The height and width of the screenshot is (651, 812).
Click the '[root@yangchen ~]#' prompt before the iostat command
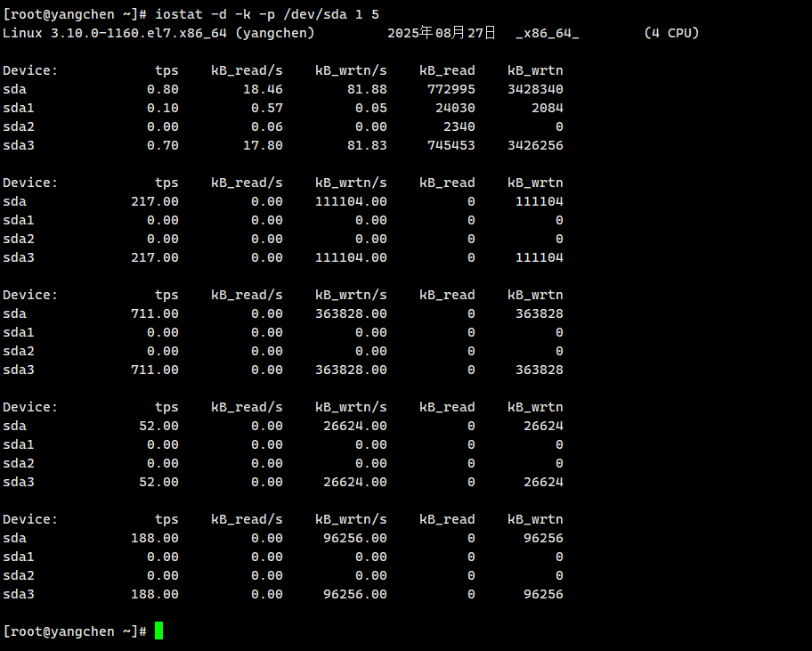(75, 14)
